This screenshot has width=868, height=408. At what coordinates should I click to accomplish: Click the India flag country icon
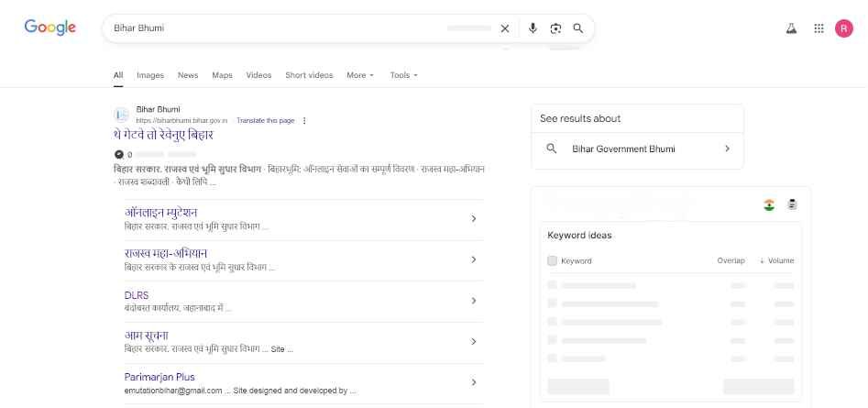769,205
